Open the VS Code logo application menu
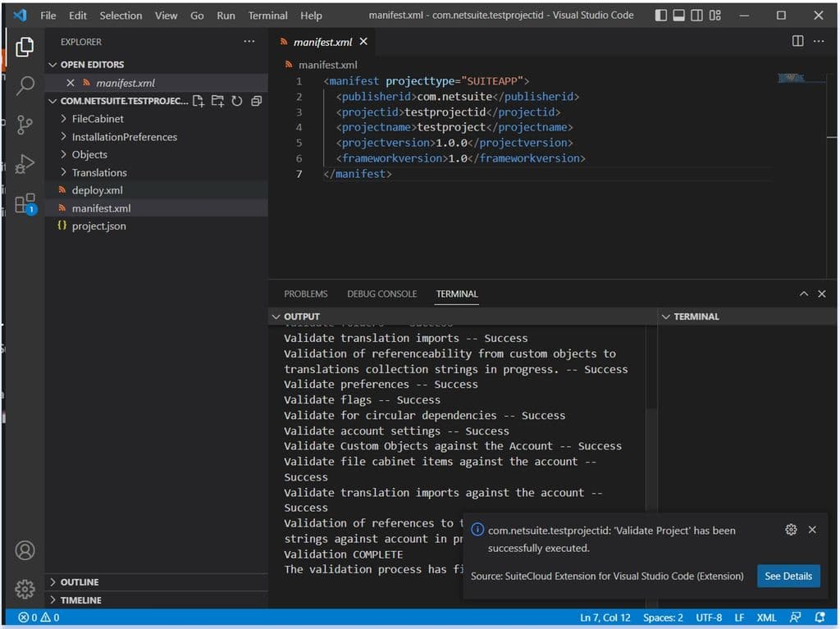 (x=21, y=15)
